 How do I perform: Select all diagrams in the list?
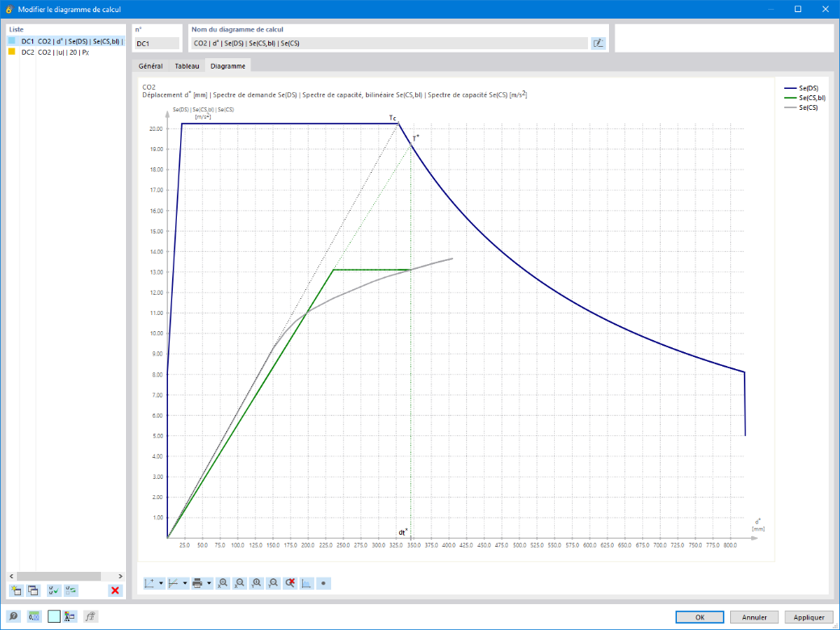53,591
